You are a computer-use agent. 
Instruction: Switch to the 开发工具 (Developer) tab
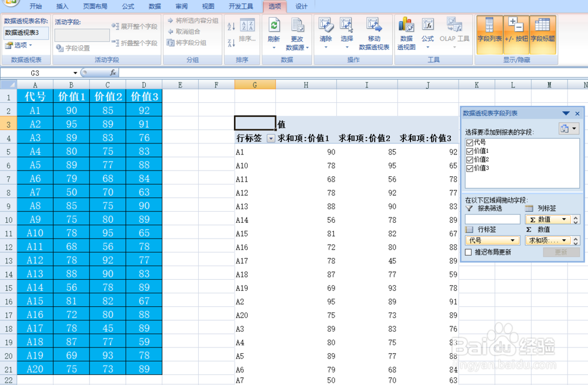click(240, 6)
